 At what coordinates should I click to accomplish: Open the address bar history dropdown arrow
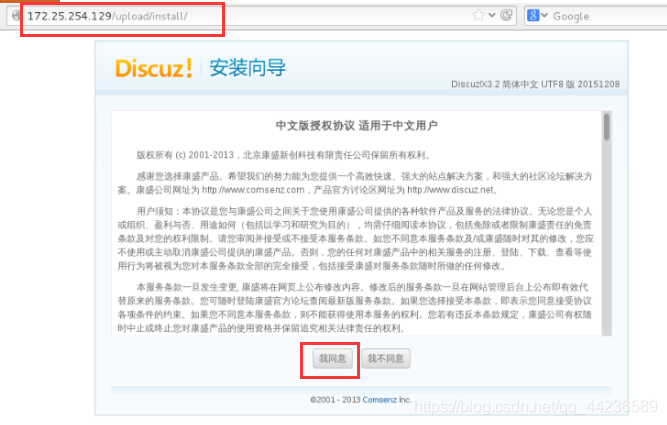point(492,16)
